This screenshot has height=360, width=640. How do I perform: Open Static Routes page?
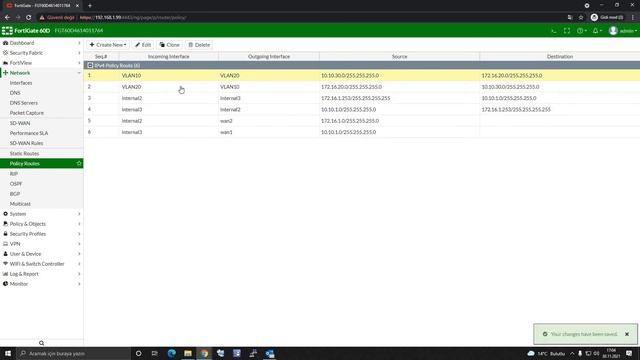(x=24, y=153)
